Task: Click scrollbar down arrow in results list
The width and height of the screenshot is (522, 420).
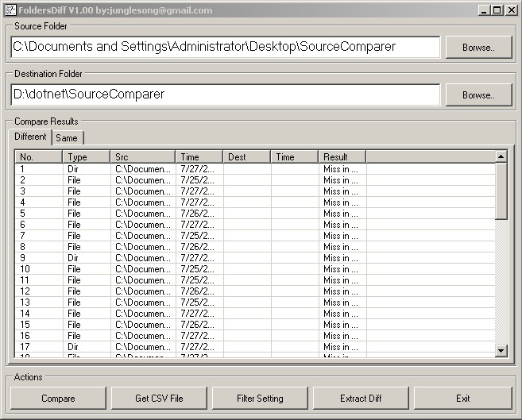Action: (501, 350)
